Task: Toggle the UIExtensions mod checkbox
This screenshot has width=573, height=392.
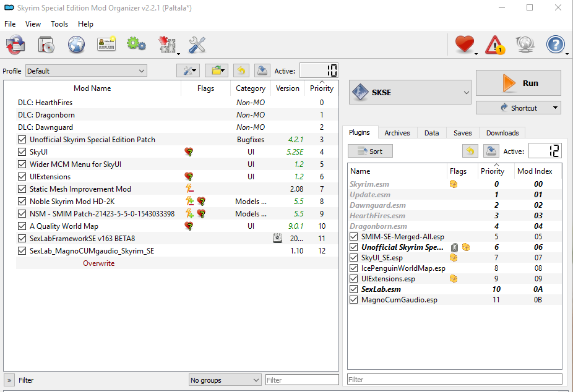Action: click(x=22, y=177)
